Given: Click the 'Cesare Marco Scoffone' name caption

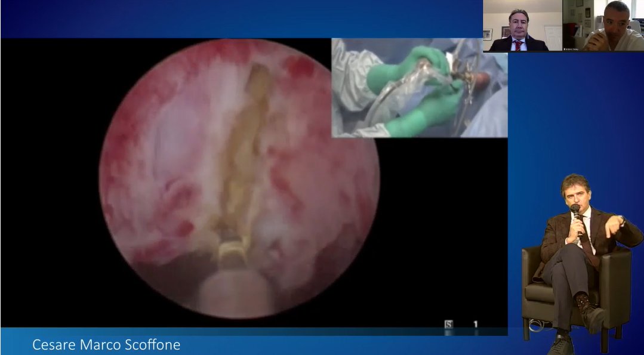Looking at the screenshot, I should (x=106, y=344).
